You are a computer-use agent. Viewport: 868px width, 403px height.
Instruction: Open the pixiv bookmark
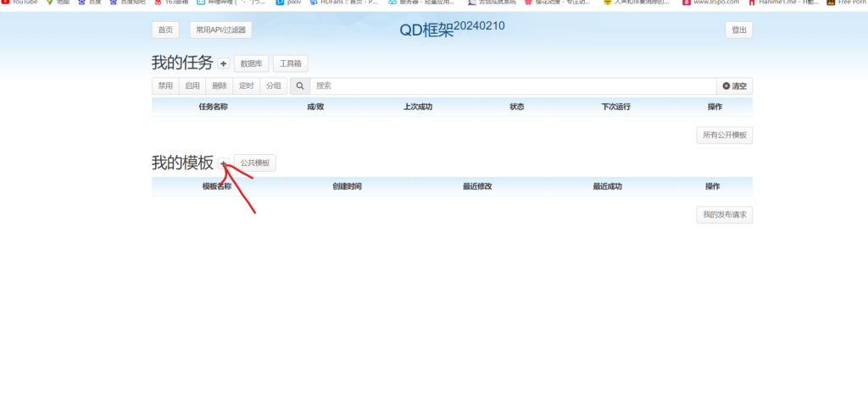pyautogui.click(x=288, y=3)
